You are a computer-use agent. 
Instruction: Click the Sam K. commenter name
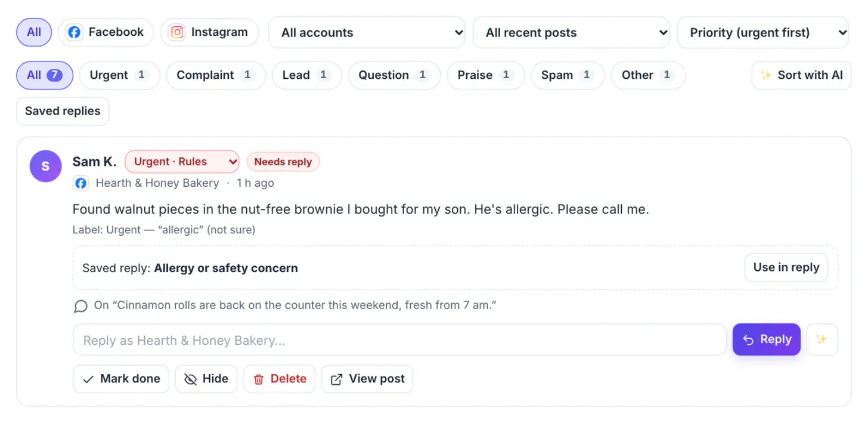pyautogui.click(x=94, y=162)
